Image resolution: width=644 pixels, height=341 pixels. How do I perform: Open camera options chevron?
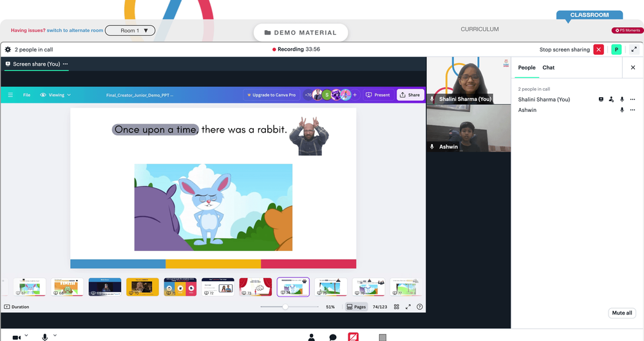(x=26, y=335)
